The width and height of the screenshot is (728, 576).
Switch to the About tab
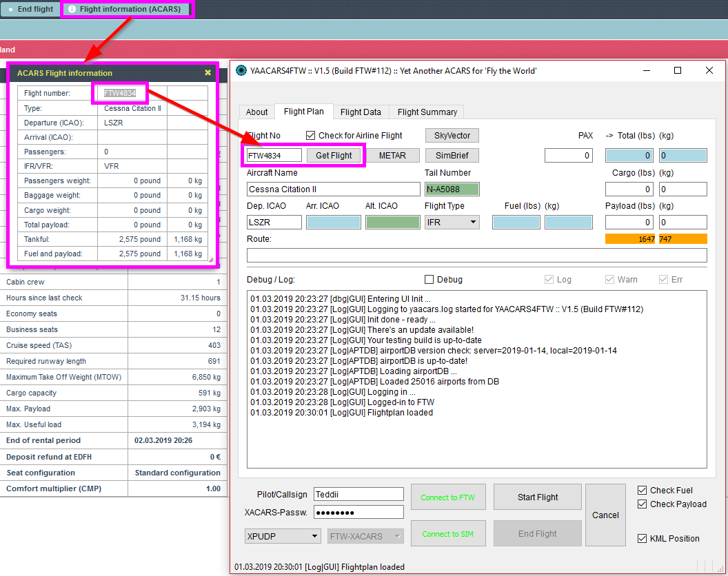coord(256,112)
